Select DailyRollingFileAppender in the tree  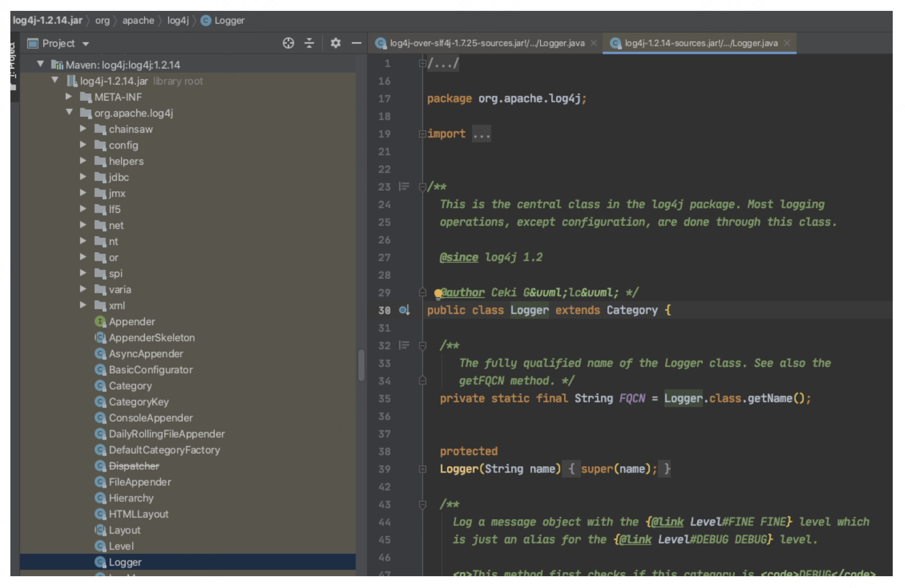pyautogui.click(x=167, y=434)
